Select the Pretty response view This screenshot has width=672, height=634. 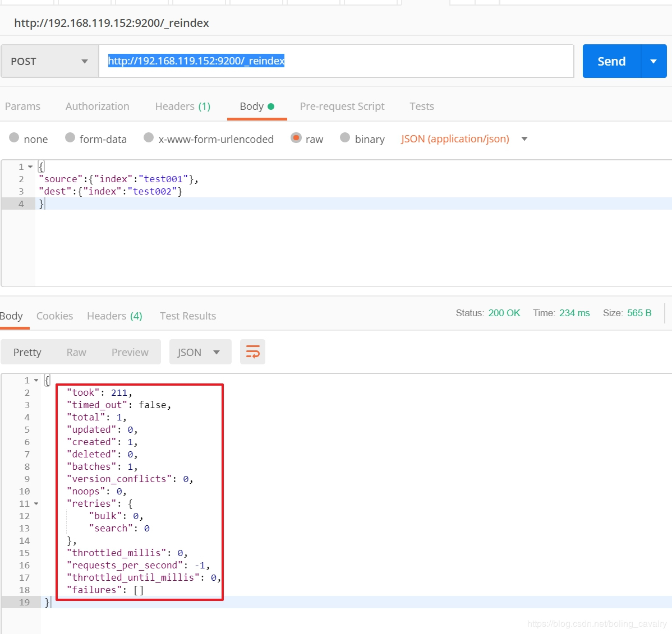pyautogui.click(x=27, y=352)
